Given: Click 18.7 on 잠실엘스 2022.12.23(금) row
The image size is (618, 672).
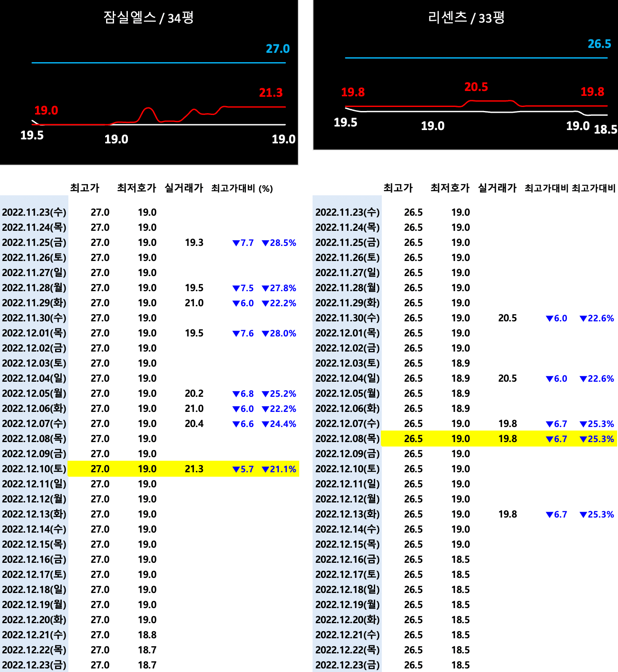Looking at the screenshot, I should tap(147, 665).
